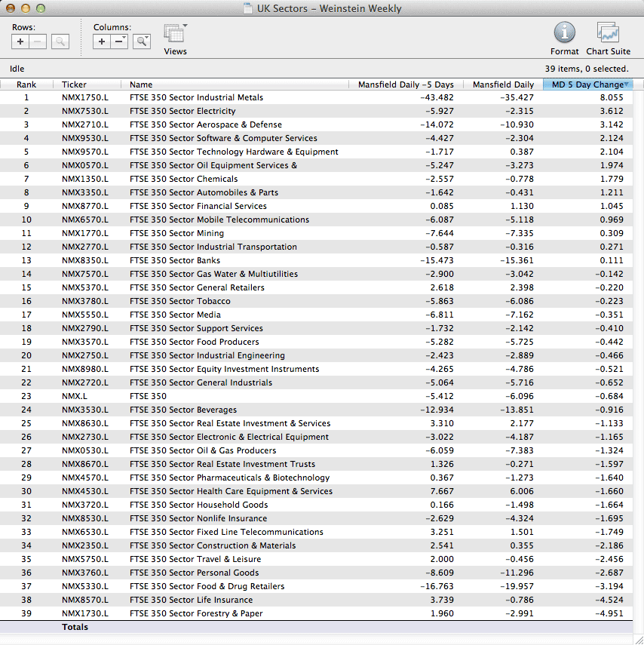
Task: Click the document proxy icon in title bar
Action: point(248,9)
